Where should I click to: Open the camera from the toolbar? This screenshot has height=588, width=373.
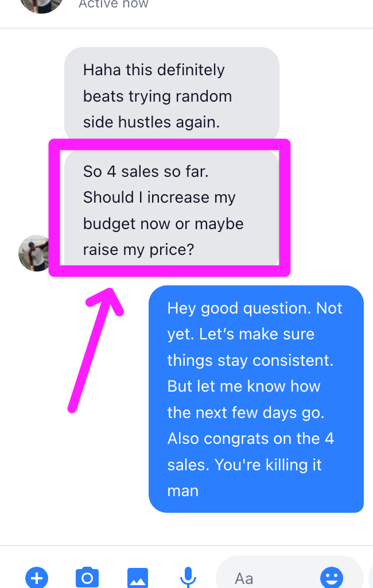click(87, 577)
